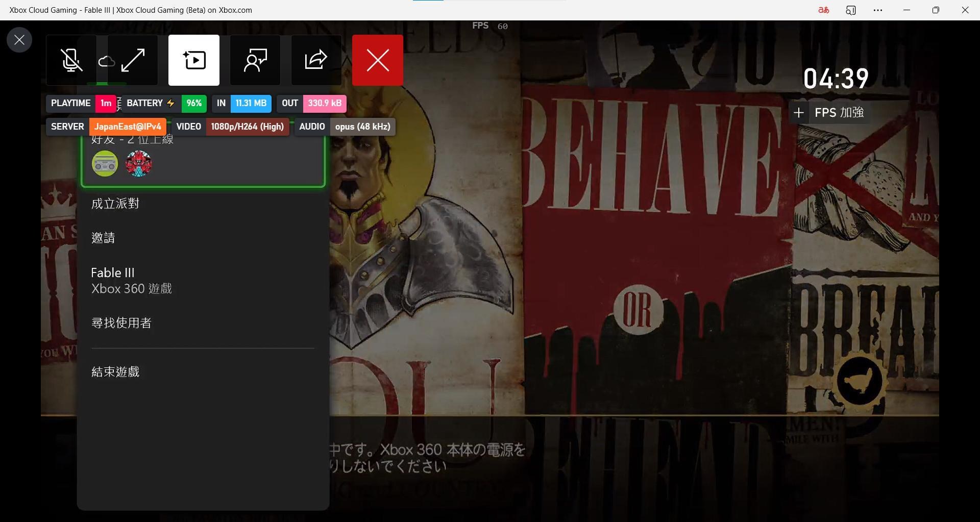The image size is (980, 522).
Task: Click the red あ language icon in title bar
Action: pos(823,10)
